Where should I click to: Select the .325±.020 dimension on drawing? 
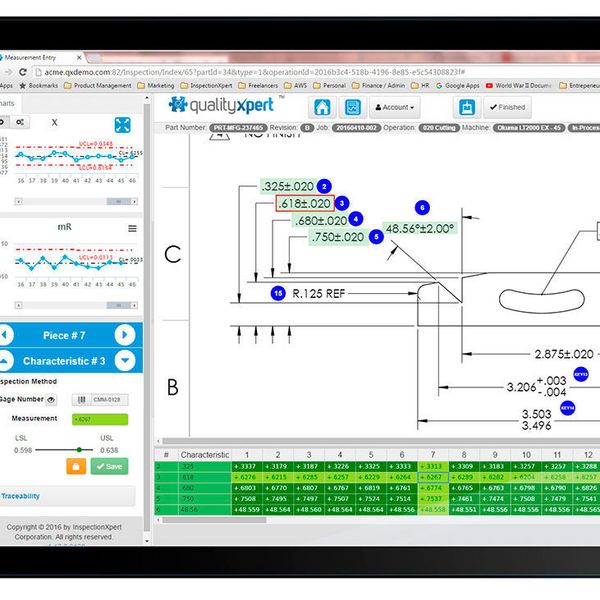288,186
